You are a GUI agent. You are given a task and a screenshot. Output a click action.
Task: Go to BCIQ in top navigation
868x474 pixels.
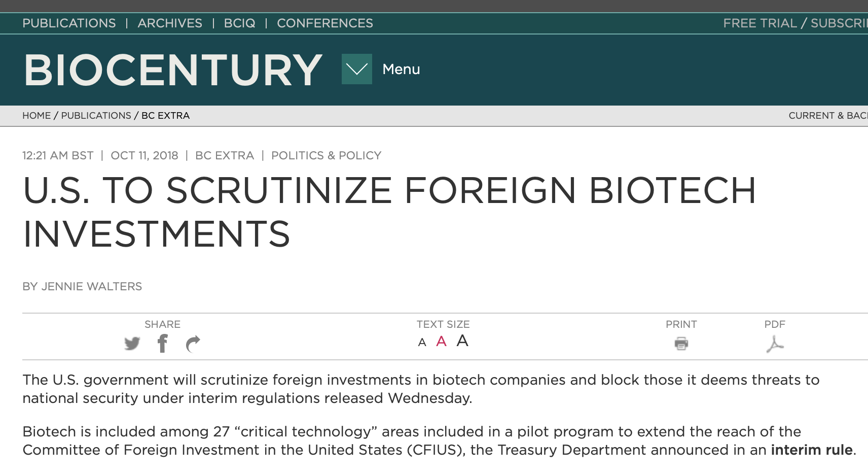coord(239,23)
